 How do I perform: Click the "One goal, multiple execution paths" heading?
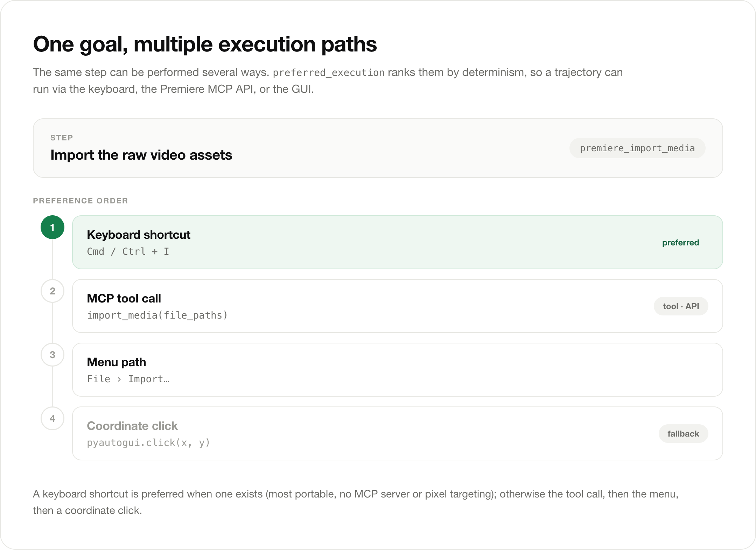(205, 44)
